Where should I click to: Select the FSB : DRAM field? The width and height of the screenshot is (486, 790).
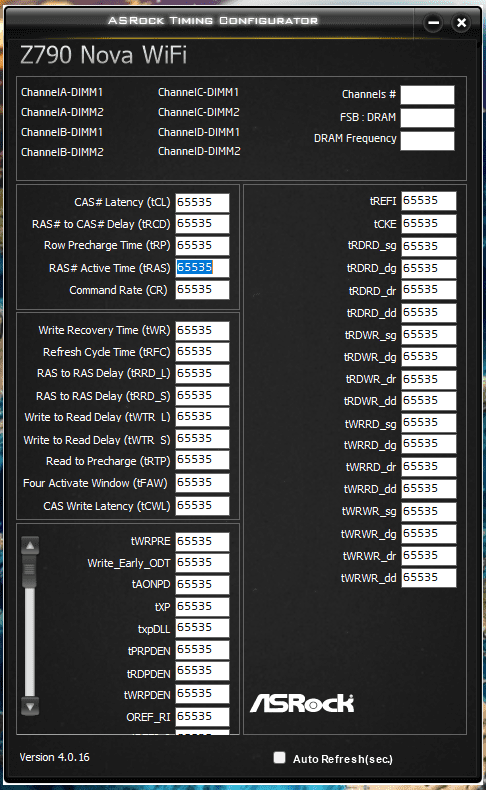coord(428,117)
